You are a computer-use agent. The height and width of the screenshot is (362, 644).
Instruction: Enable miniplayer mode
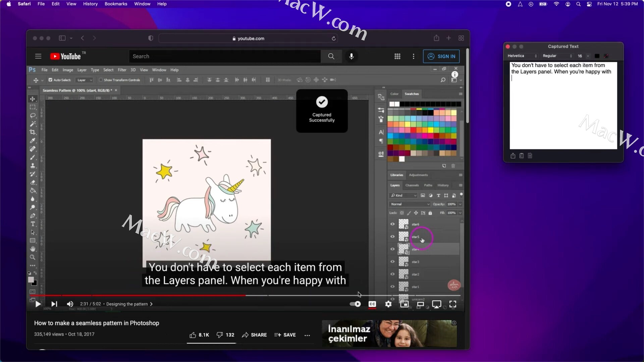(404, 304)
